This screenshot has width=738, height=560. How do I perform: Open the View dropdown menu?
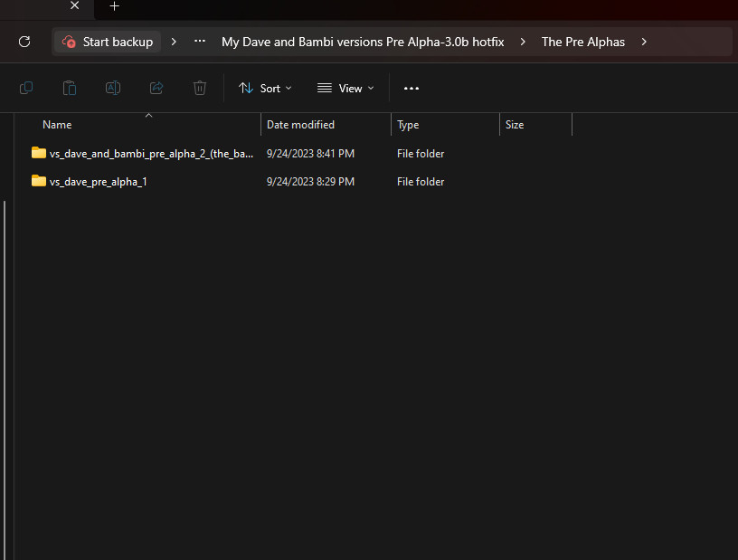[345, 88]
